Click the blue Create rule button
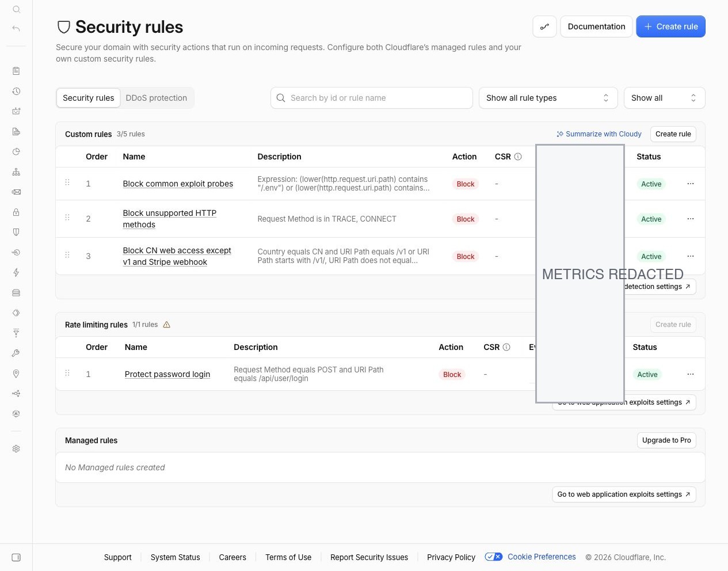The image size is (728, 571). pyautogui.click(x=670, y=26)
